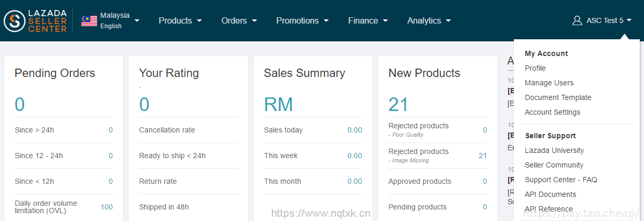
Task: Click the RM currency heading
Action: 279,105
